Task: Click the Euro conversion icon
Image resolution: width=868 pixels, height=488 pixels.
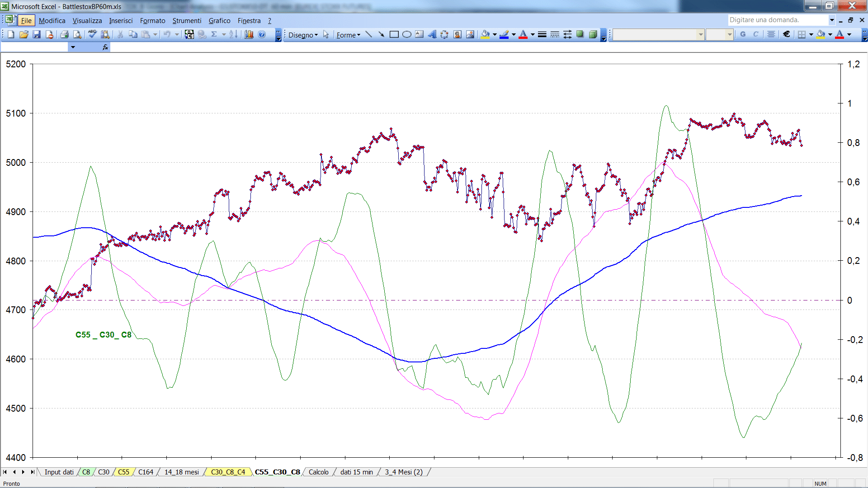Action: (x=189, y=34)
